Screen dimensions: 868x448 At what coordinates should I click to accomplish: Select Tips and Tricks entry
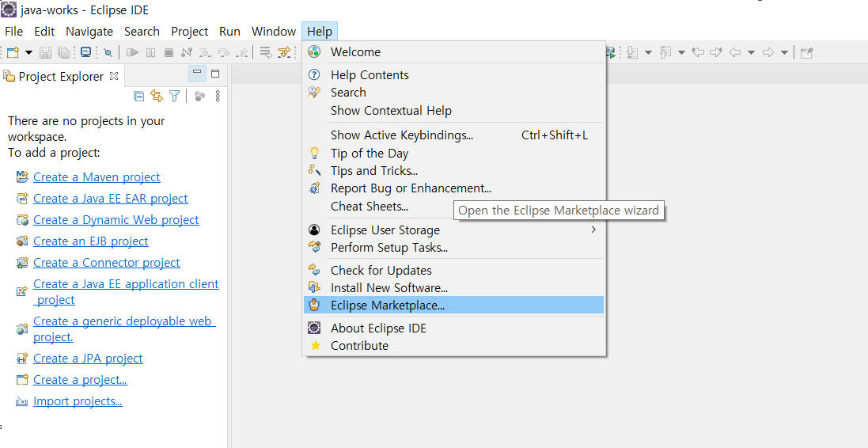(454, 170)
